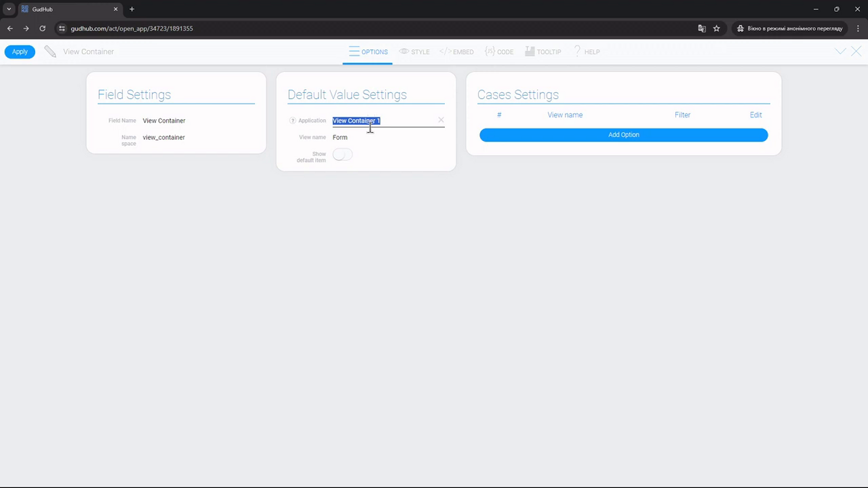Open the EMBED tab
This screenshot has width=868, height=488.
click(x=456, y=52)
